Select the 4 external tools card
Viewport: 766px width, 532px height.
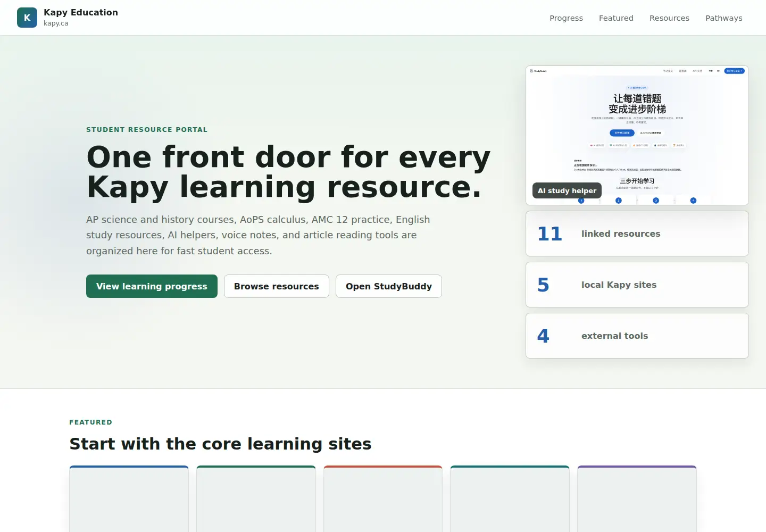pos(637,336)
